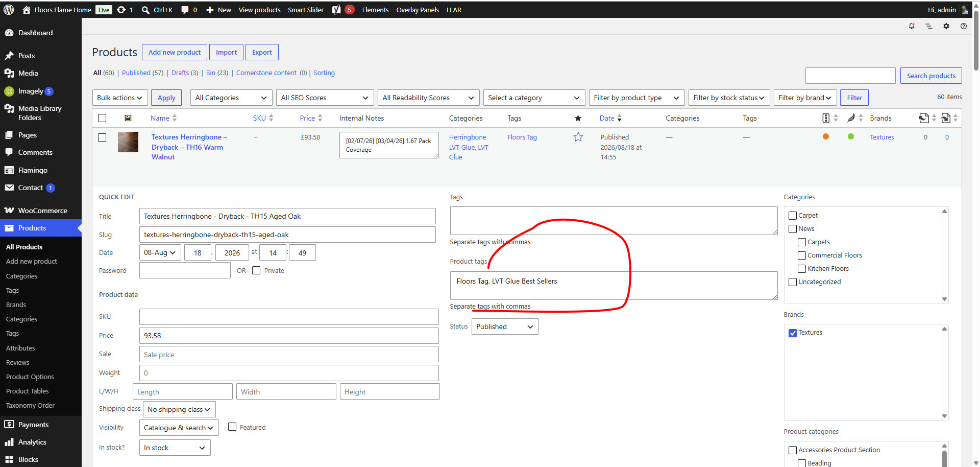Click the Floors Tag, LVT Glue product tags field
Screen dimensions: 980x467
(x=614, y=286)
